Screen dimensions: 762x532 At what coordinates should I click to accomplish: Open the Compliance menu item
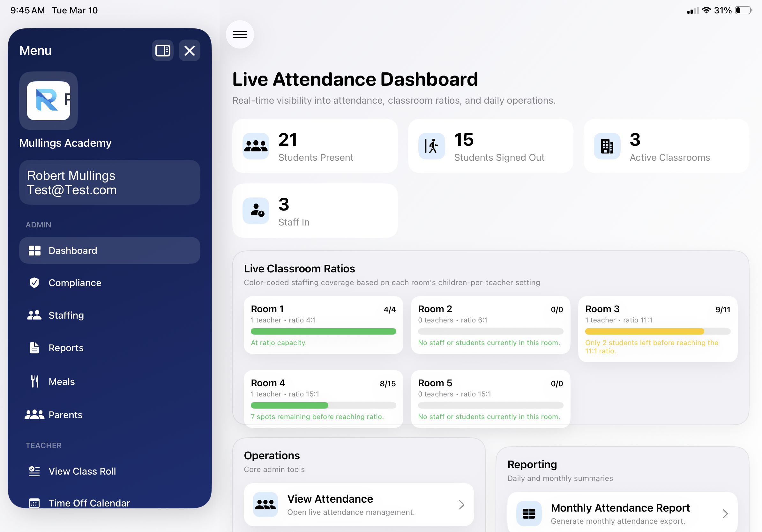tap(110, 283)
